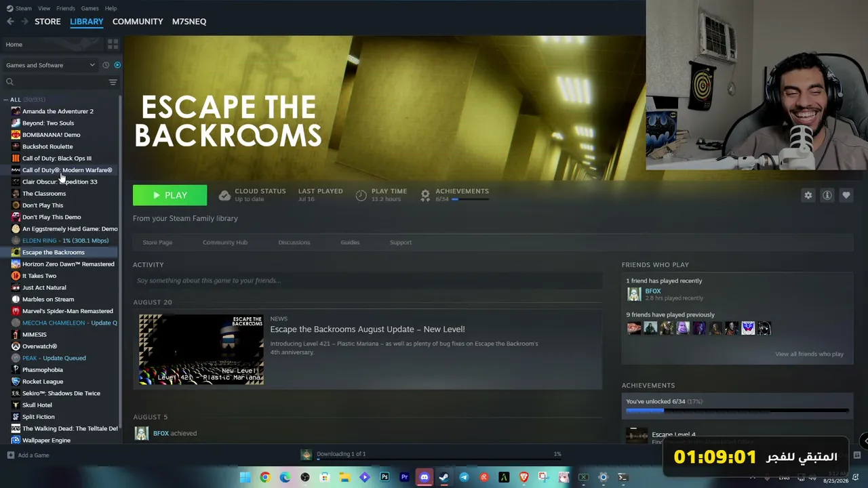Open game Manage settings gear icon
The height and width of the screenshot is (488, 868).
click(808, 195)
